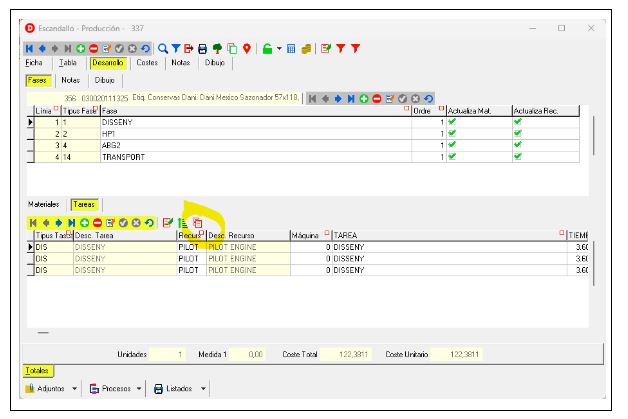628x419 pixels.
Task: Toggle Actualiza Mat. check for TRANSPORT row
Action: (x=454, y=157)
